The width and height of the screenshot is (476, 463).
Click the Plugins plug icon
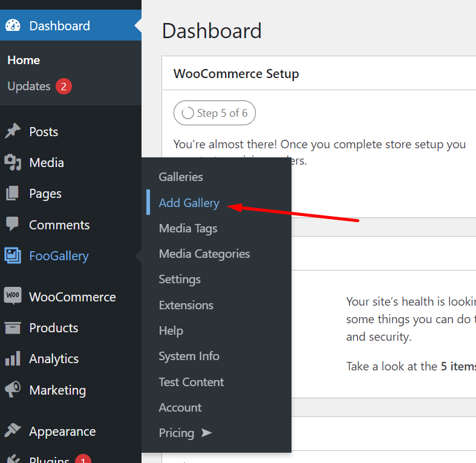pyautogui.click(x=13, y=458)
